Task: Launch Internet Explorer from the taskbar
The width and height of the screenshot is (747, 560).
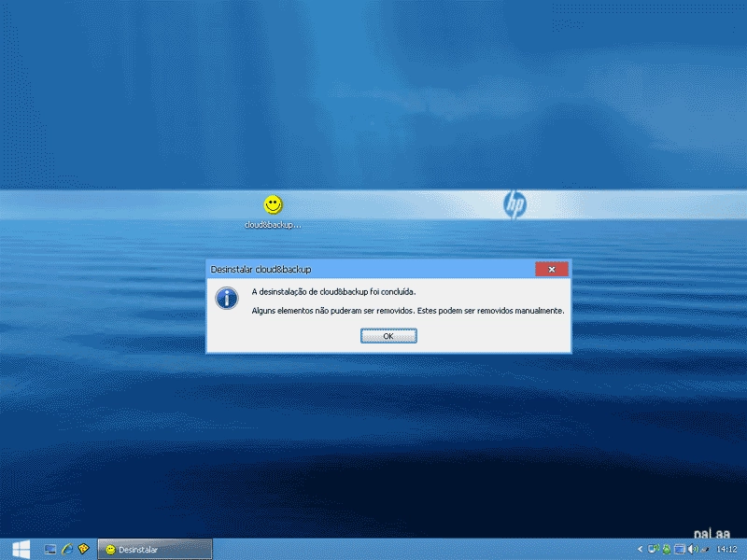Action: 67,550
